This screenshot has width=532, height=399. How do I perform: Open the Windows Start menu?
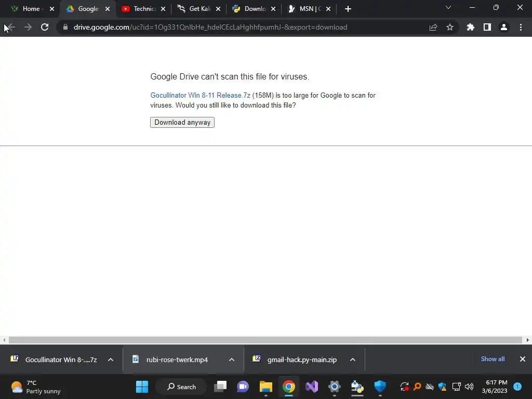coord(142,387)
